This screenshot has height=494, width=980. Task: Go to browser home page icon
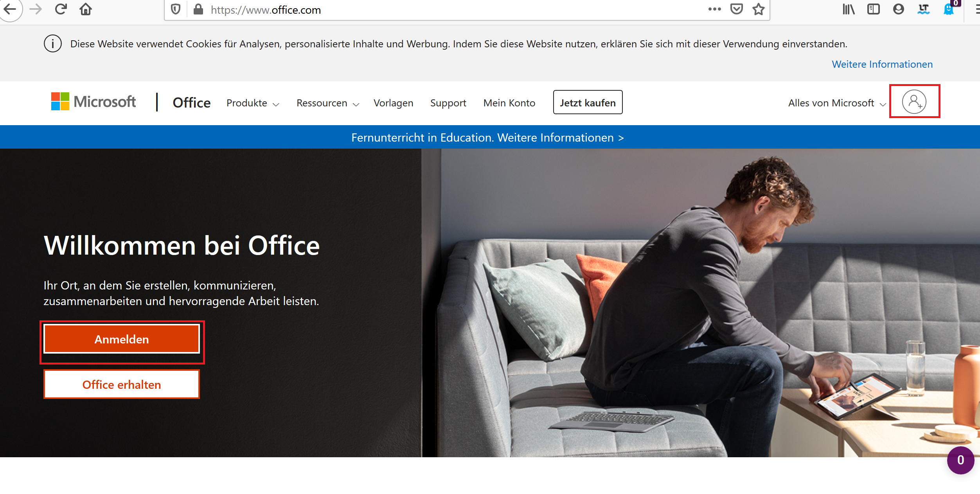(x=86, y=9)
